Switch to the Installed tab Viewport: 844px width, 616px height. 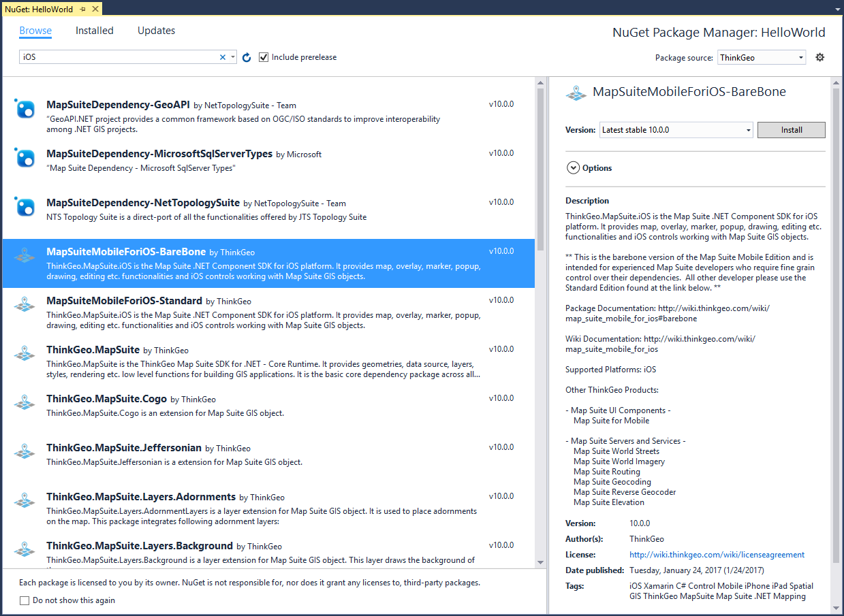(x=95, y=31)
